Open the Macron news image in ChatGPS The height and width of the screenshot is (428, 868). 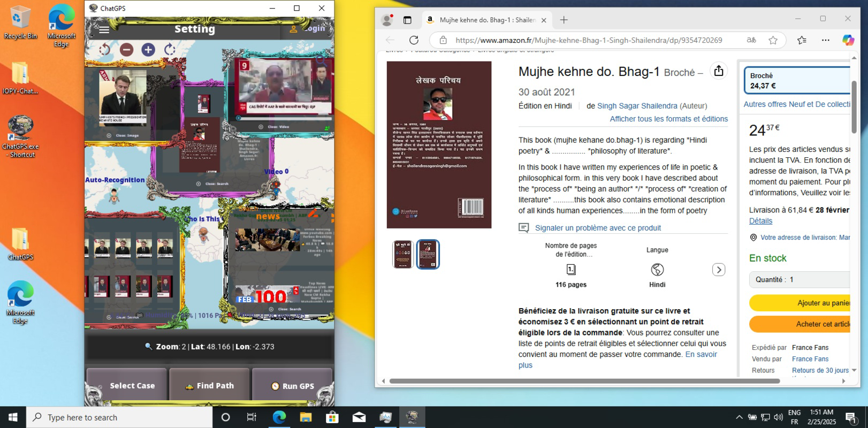[123, 97]
